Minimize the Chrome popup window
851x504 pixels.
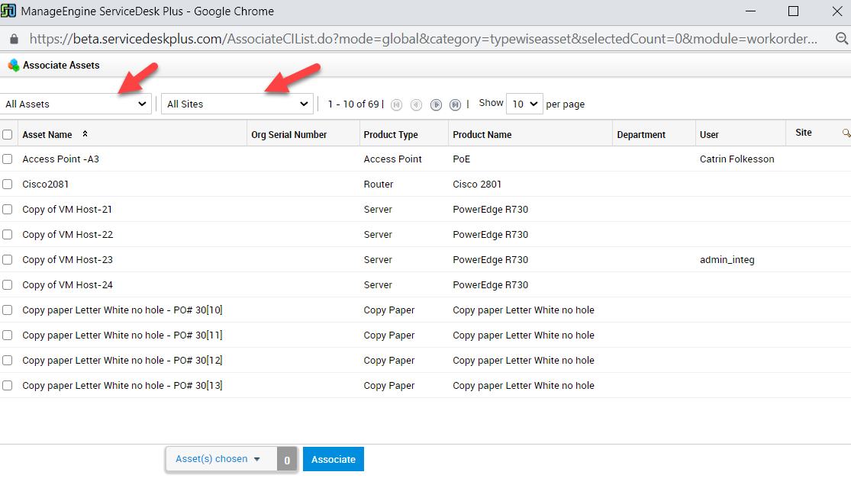click(750, 11)
